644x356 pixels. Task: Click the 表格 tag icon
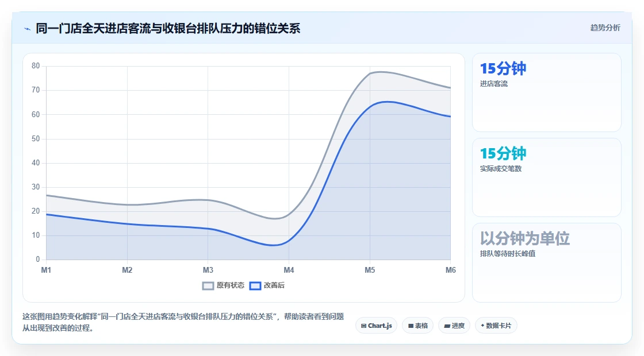point(411,326)
